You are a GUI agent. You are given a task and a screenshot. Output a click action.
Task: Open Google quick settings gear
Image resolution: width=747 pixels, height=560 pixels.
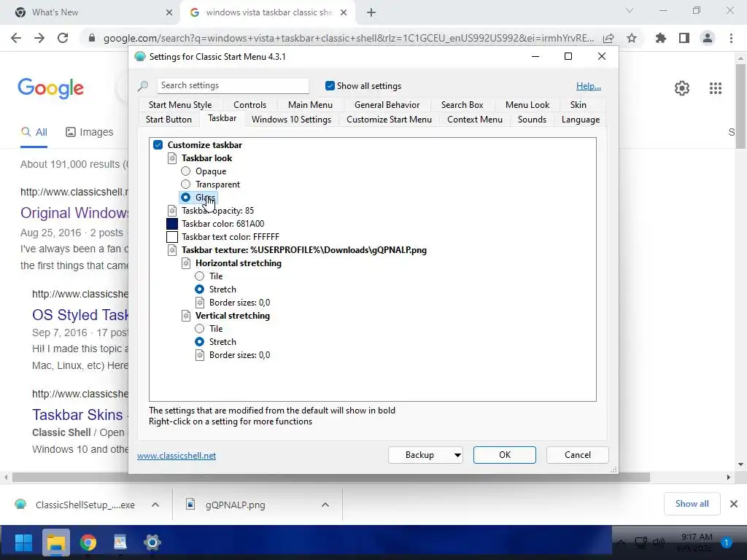tap(682, 88)
